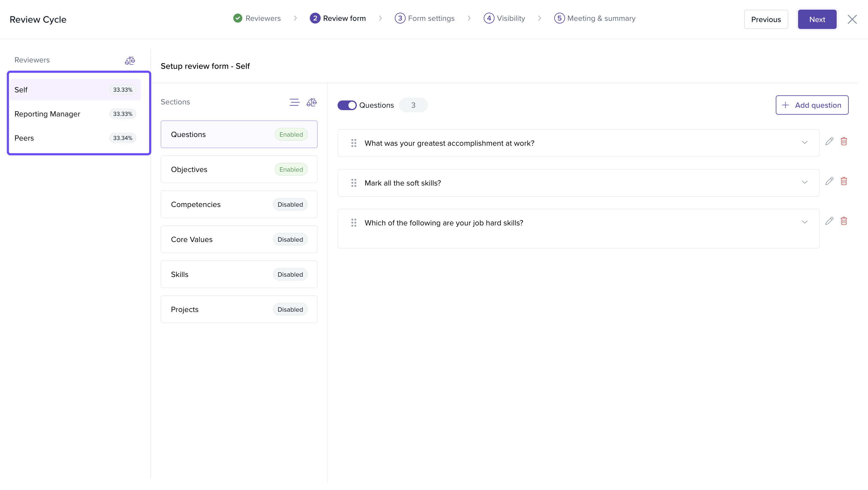Click the Add question button
Image resolution: width=868 pixels, height=490 pixels.
tap(812, 105)
